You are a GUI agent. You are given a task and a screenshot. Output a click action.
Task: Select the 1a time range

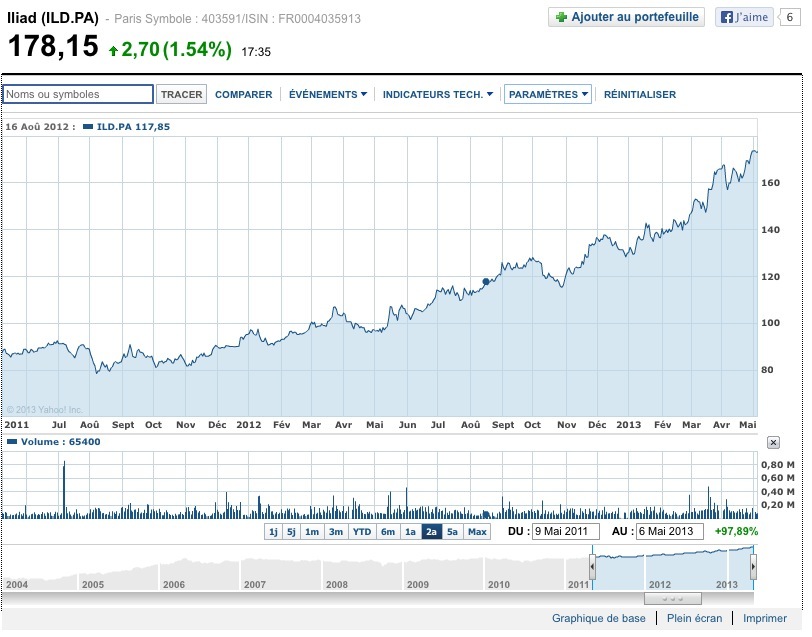pyautogui.click(x=410, y=532)
